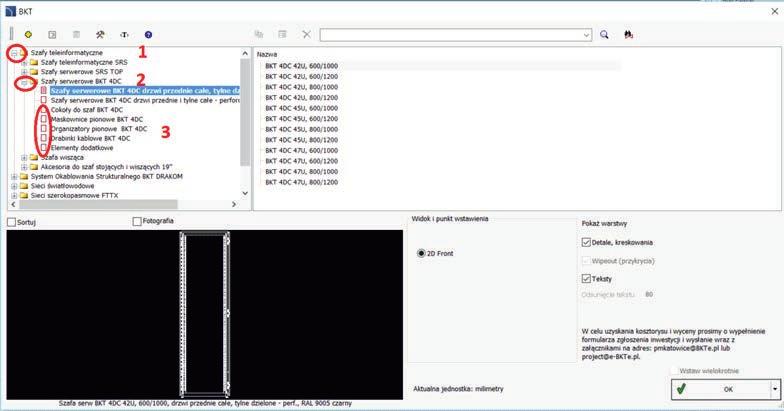Click folder icon of Sieci szerokopasmowe FTTX
The image size is (784, 411).
24,195
